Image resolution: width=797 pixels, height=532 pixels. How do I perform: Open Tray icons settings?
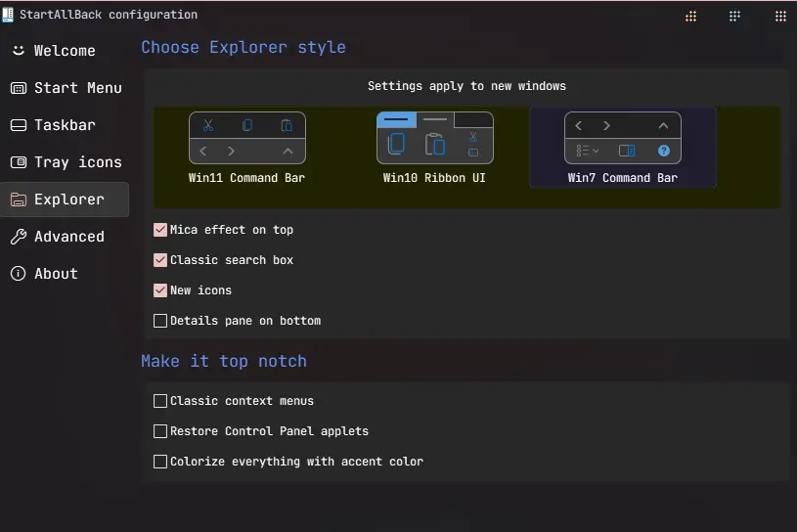click(x=65, y=162)
